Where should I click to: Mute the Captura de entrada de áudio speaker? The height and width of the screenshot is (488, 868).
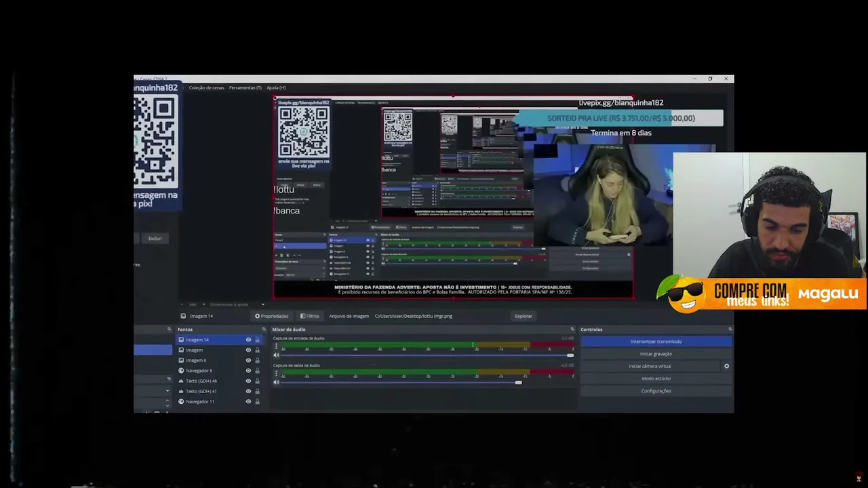(x=276, y=355)
